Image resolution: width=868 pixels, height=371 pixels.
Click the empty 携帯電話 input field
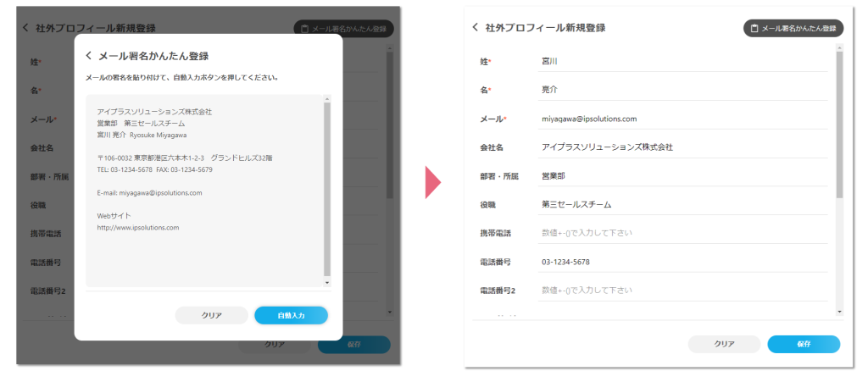tap(682, 233)
